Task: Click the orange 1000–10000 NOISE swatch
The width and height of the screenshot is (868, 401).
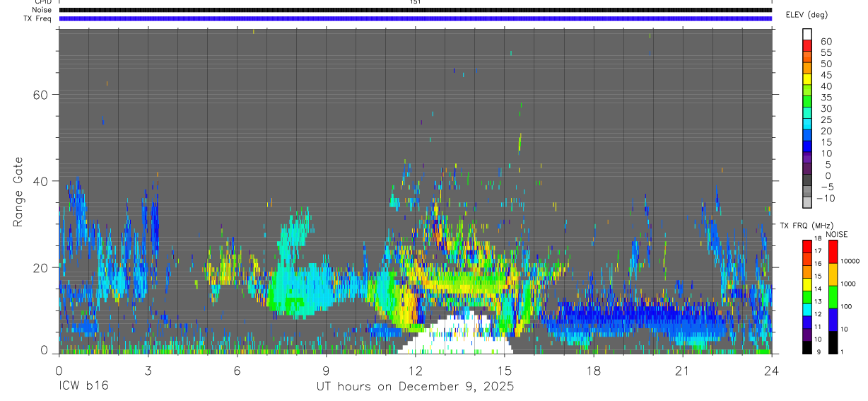Action: pyautogui.click(x=833, y=274)
